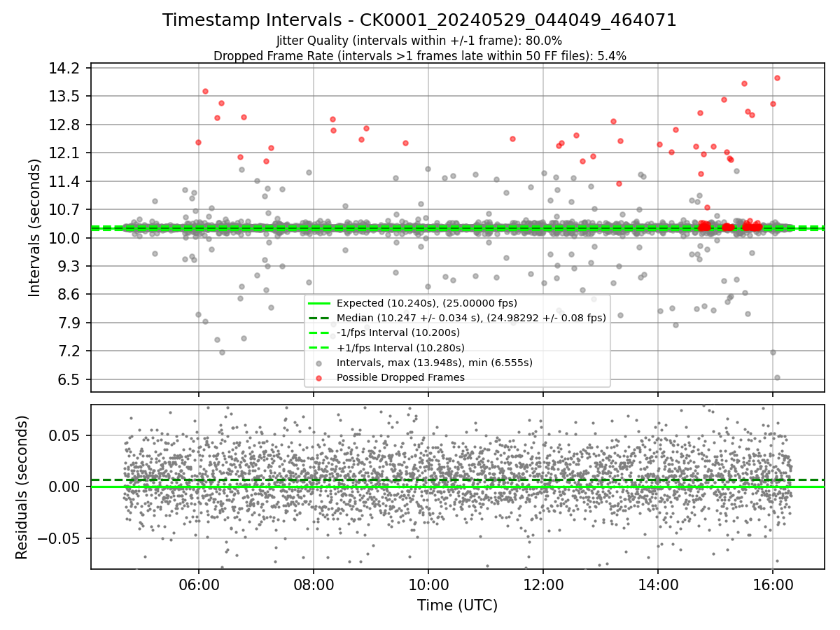Click the "Jitter Quality" 80.0% subtitle line
The height and width of the screenshot is (630, 840).
tap(419, 41)
